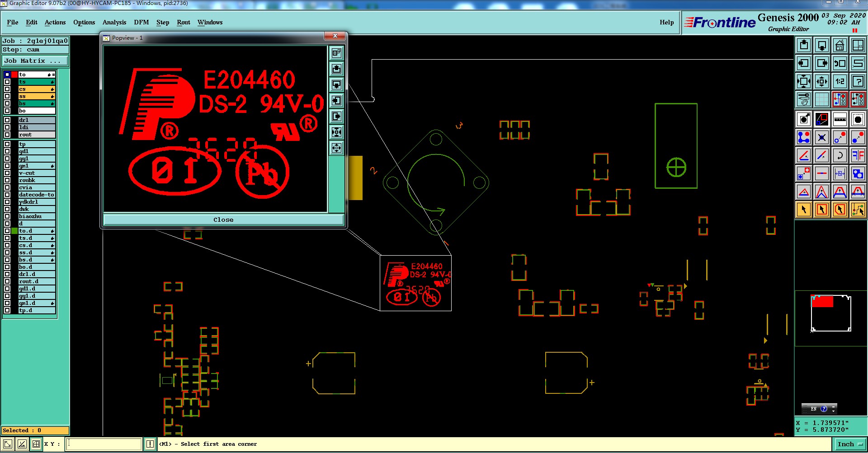
Task: Click the pan down icon in main toolbar
Action: [822, 45]
